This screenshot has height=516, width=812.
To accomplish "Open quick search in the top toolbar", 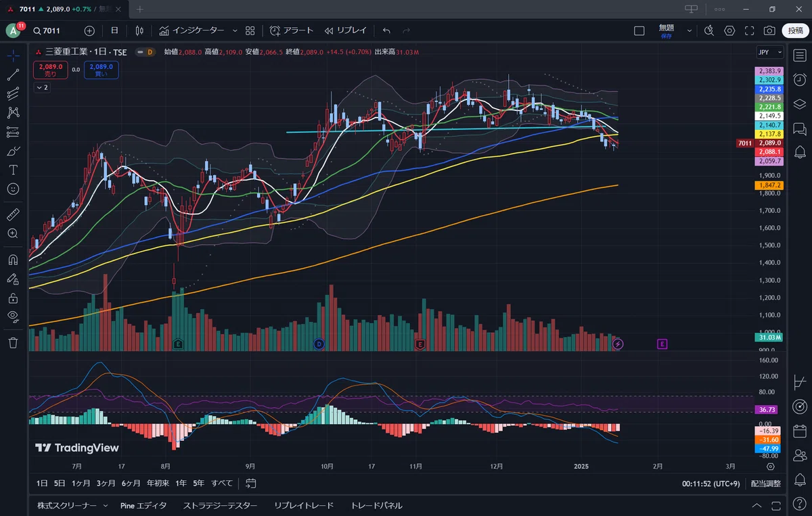I will pyautogui.click(x=709, y=30).
